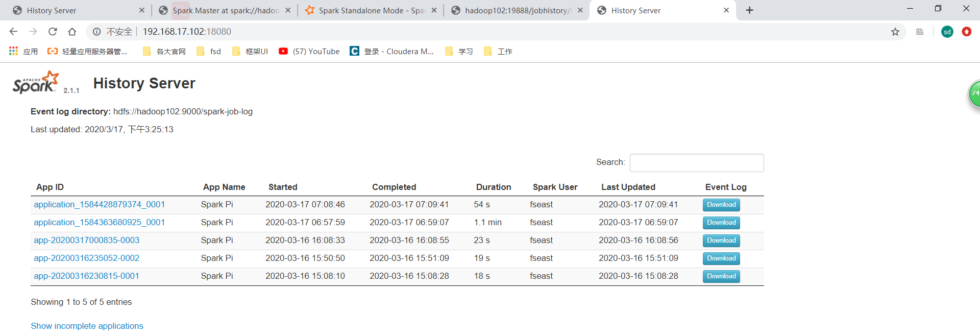Open application_1584428879374_0001 details
The height and width of the screenshot is (336, 980).
tap(100, 204)
